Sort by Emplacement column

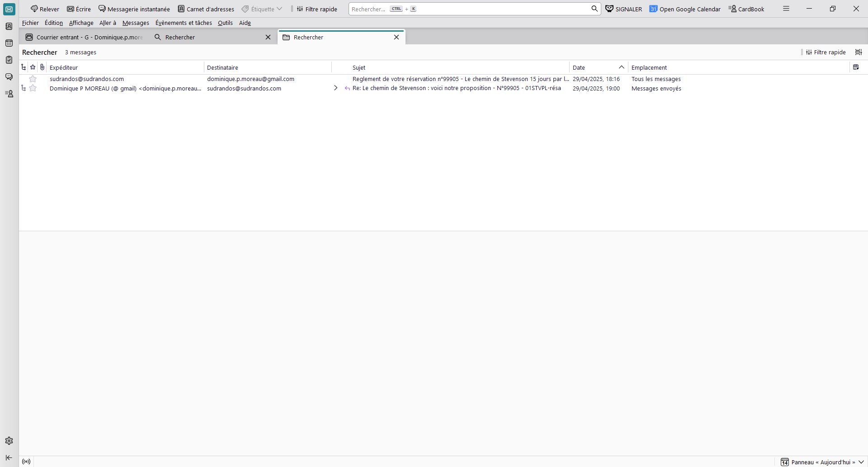[739, 67]
